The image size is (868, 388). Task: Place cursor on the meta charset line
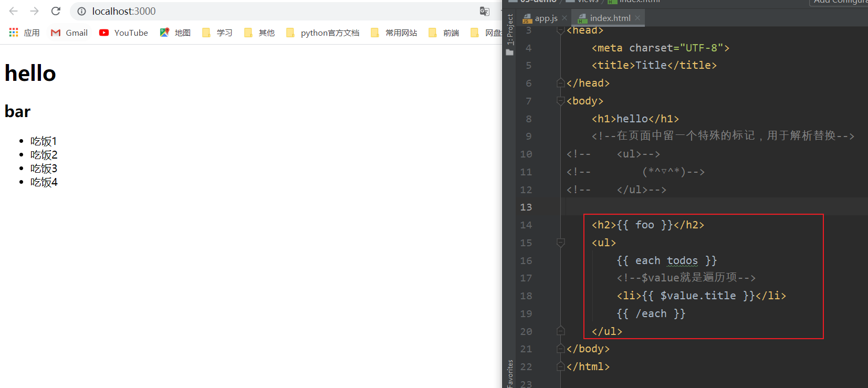coord(661,48)
